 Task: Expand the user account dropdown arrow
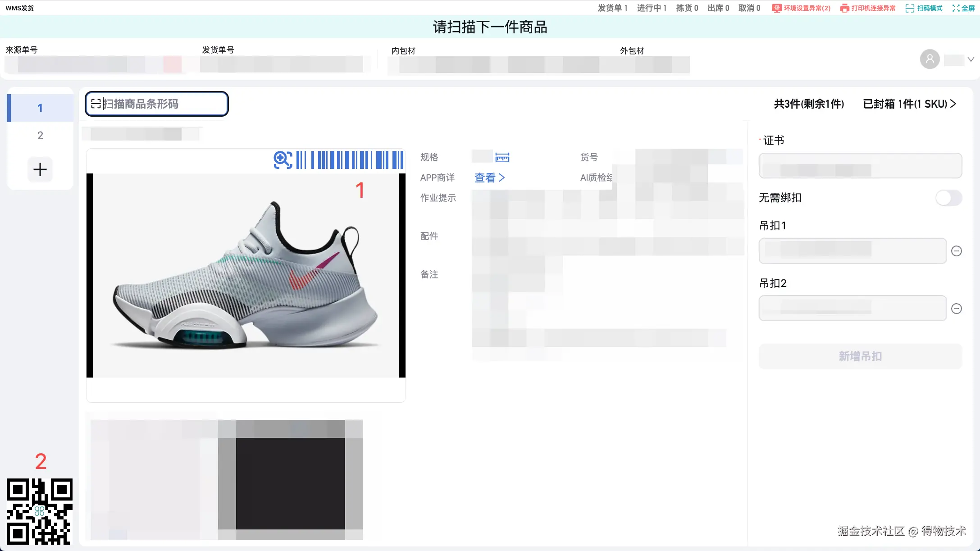[x=971, y=59]
